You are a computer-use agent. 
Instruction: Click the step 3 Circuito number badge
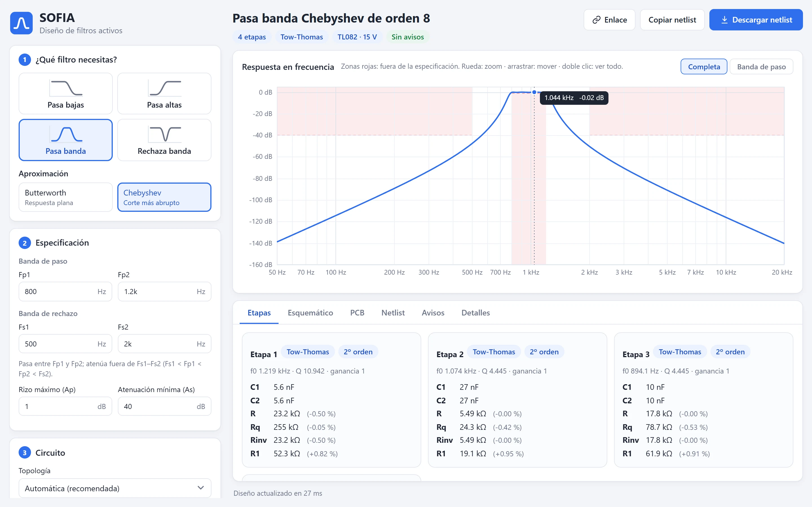point(25,453)
